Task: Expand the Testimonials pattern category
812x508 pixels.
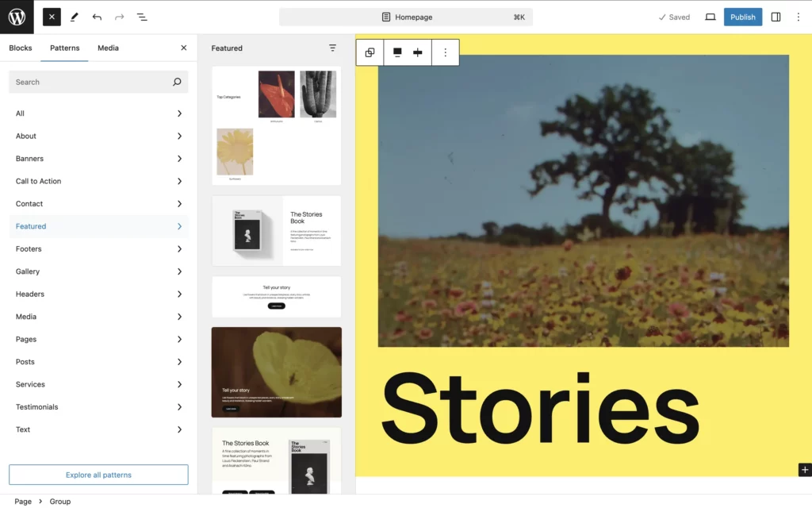Action: click(98, 407)
